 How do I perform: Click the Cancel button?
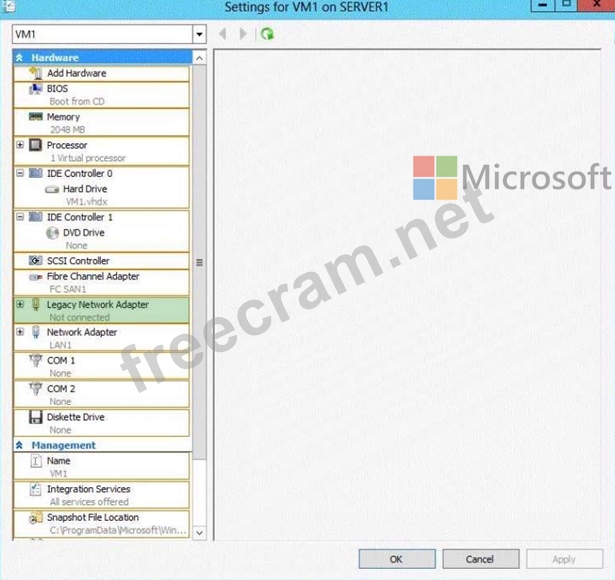[x=480, y=559]
